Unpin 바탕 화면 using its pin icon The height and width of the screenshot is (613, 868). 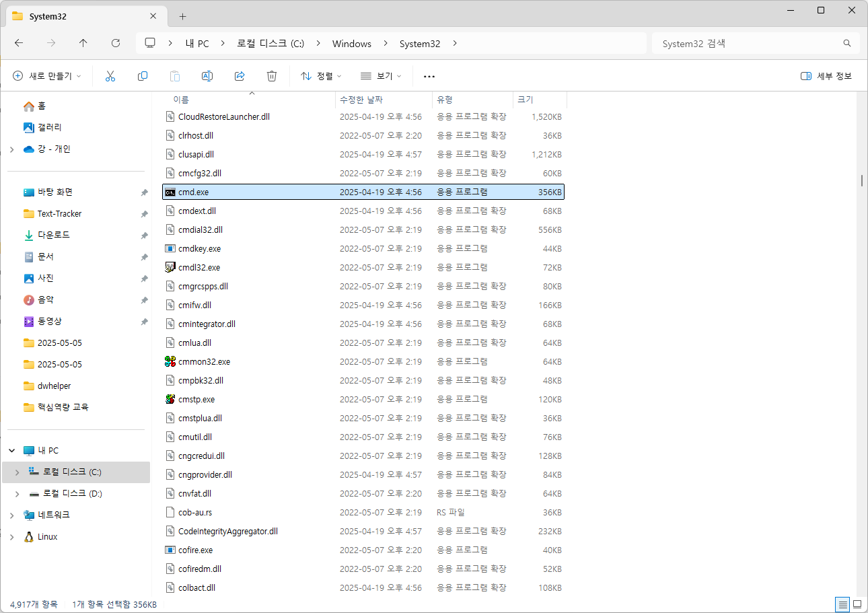[x=144, y=192]
